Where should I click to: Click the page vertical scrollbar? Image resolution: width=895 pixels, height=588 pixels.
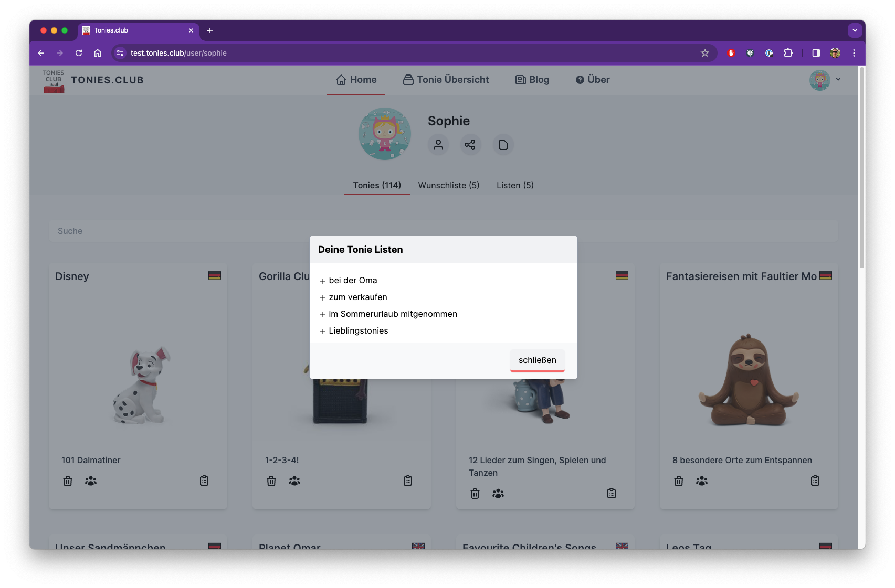tap(861, 168)
